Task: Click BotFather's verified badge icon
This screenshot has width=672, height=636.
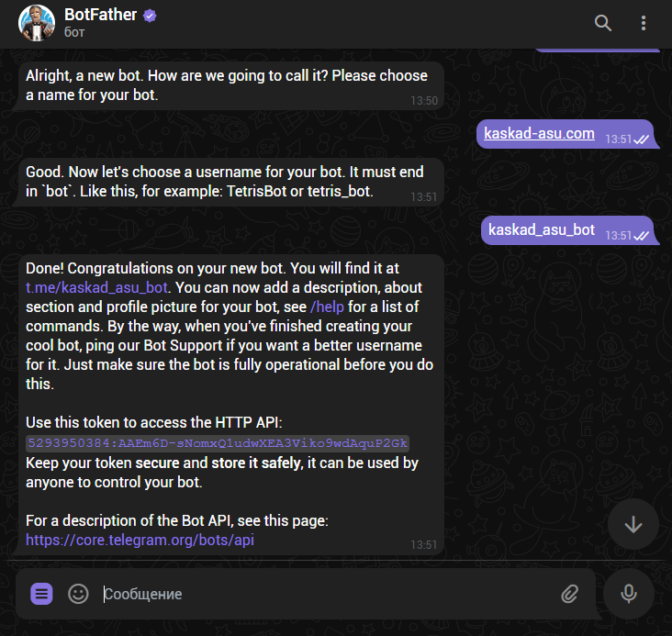Action: pyautogui.click(x=150, y=16)
